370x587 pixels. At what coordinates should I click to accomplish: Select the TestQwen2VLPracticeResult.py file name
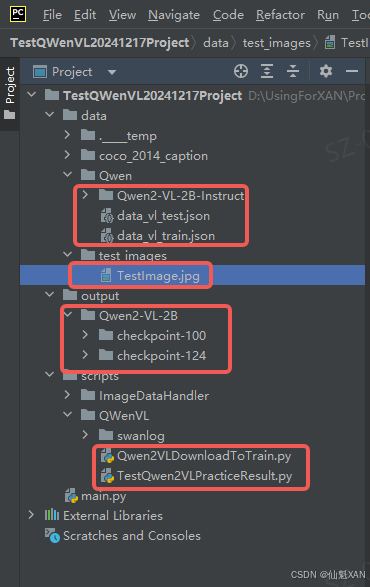(x=204, y=476)
